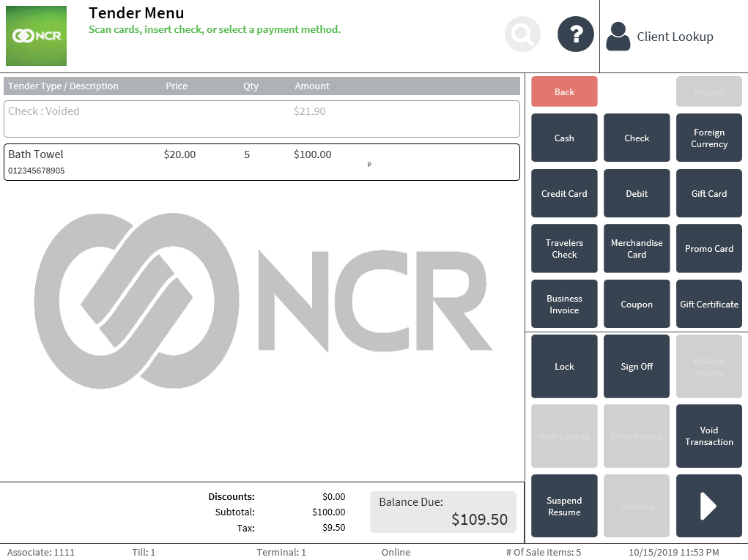This screenshot has width=748, height=560.
Task: Open the search magnifier icon
Action: tap(522, 34)
